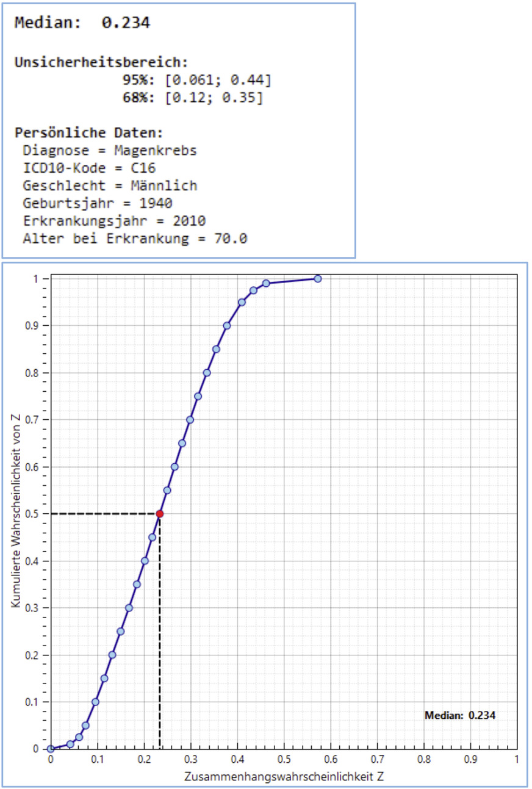Select the final data point at cumulative probability 1
The height and width of the screenshot is (789, 532).
(x=318, y=279)
